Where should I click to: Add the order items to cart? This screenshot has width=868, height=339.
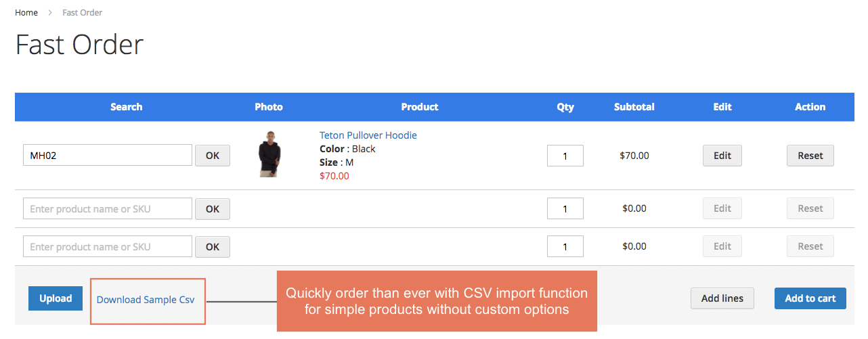810,298
